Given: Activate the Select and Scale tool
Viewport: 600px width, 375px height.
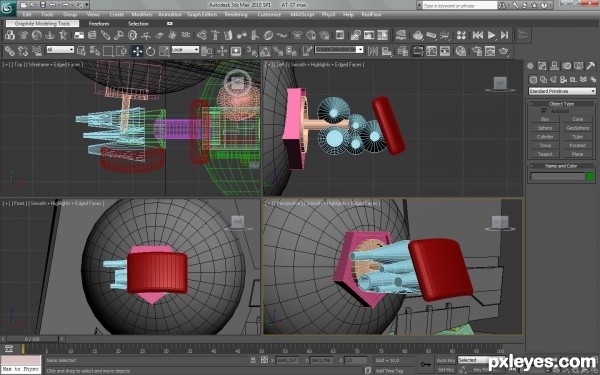Looking at the screenshot, I should pos(164,51).
